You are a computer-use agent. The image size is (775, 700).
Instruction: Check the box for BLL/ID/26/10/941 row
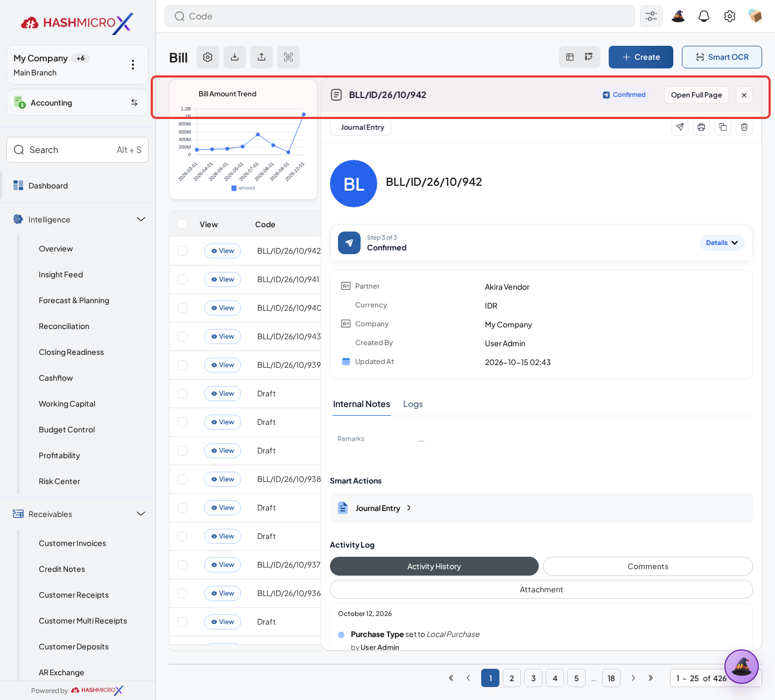(x=182, y=279)
